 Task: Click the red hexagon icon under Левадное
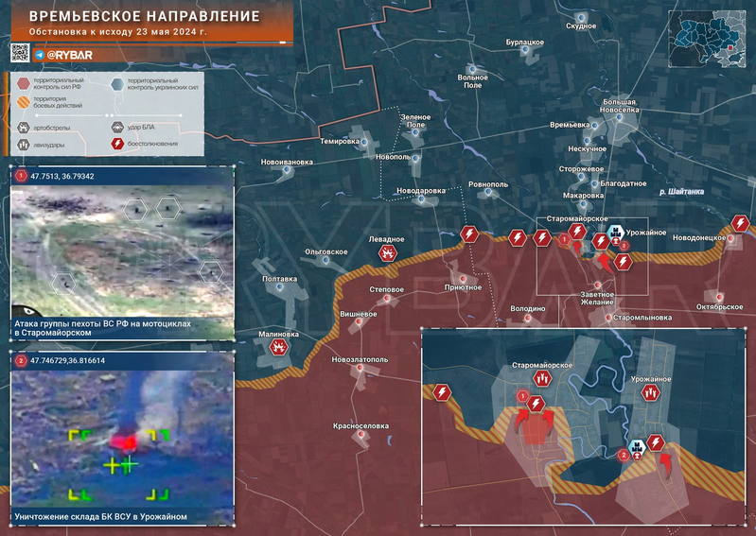point(387,253)
